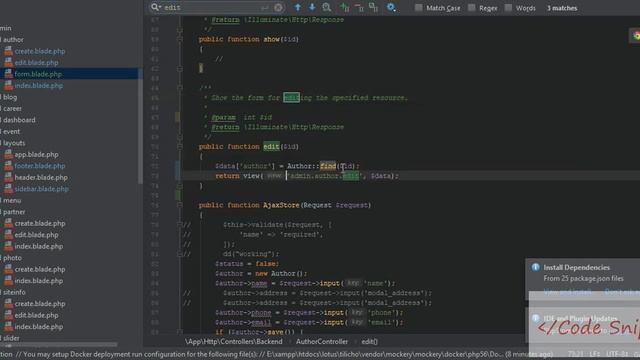Click file icon of siteinfo edit.blade.php

[8, 315]
